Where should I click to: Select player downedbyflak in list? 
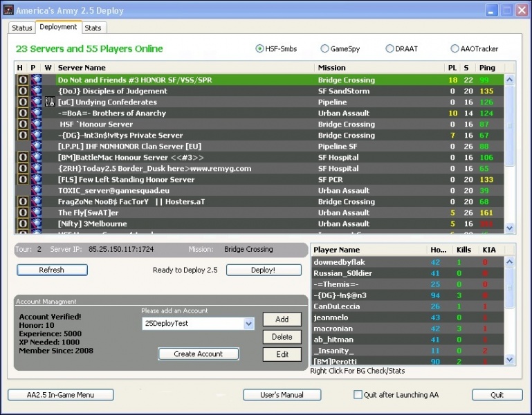tap(408, 262)
